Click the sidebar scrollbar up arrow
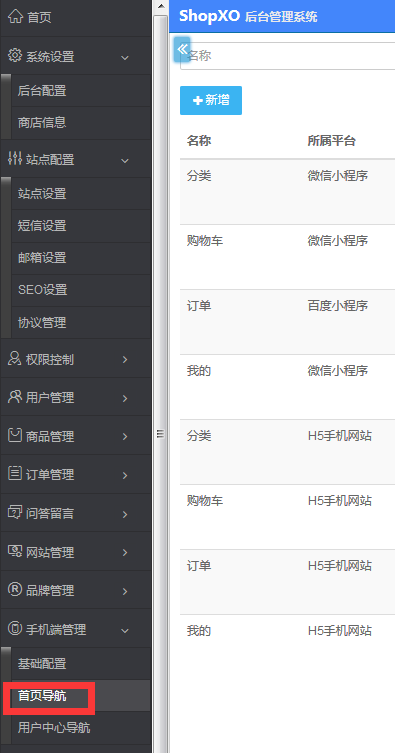Screen dimensions: 395x753 pyautogui.click(x=161, y=7)
